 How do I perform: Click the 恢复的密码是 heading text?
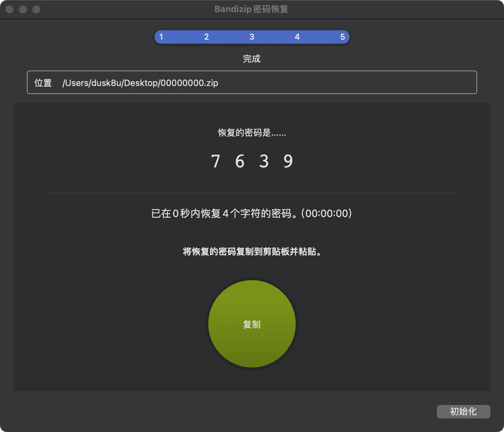tap(252, 133)
